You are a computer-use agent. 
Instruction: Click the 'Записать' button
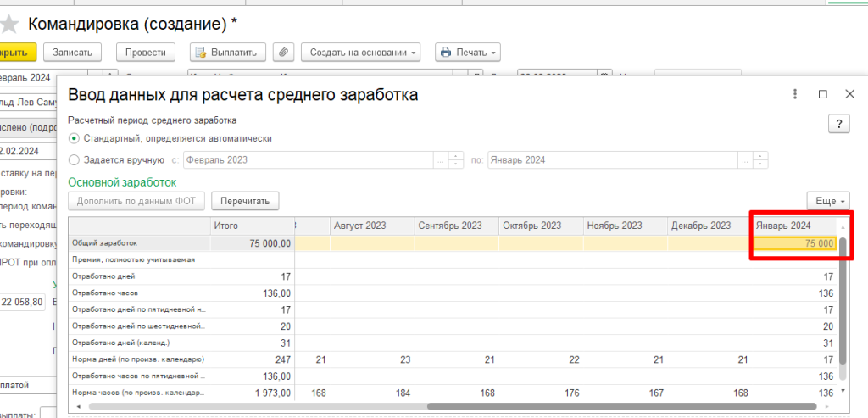[72, 53]
